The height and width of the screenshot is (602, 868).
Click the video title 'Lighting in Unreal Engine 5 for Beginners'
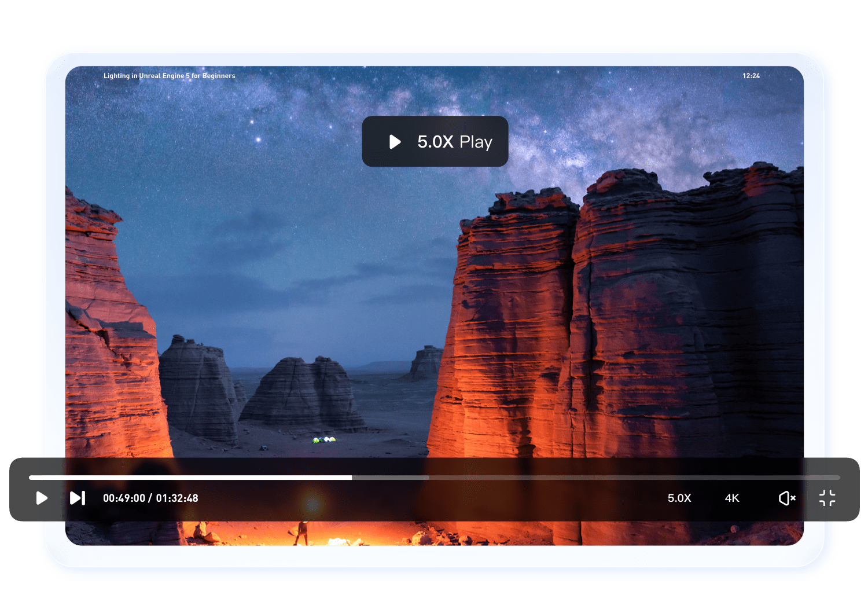click(x=169, y=76)
